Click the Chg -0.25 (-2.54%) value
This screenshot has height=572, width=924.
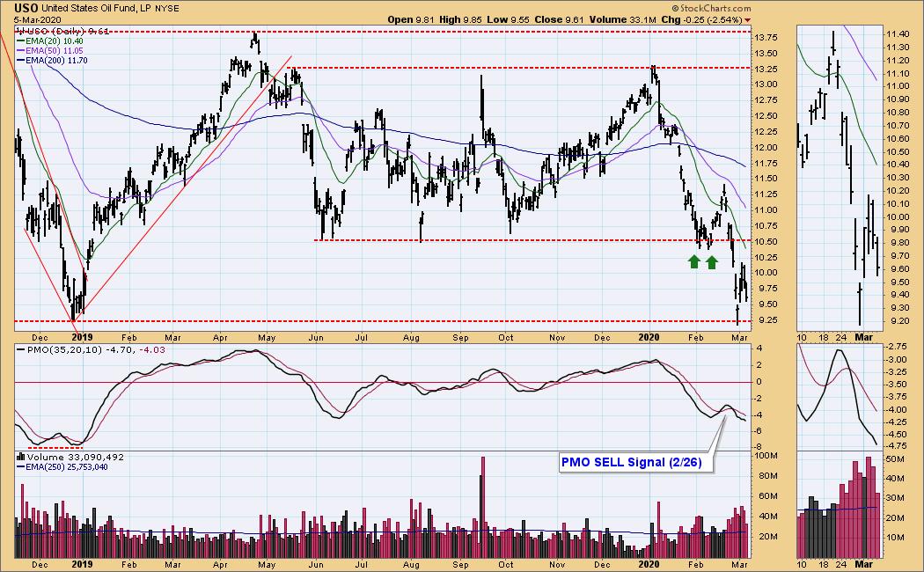point(701,19)
